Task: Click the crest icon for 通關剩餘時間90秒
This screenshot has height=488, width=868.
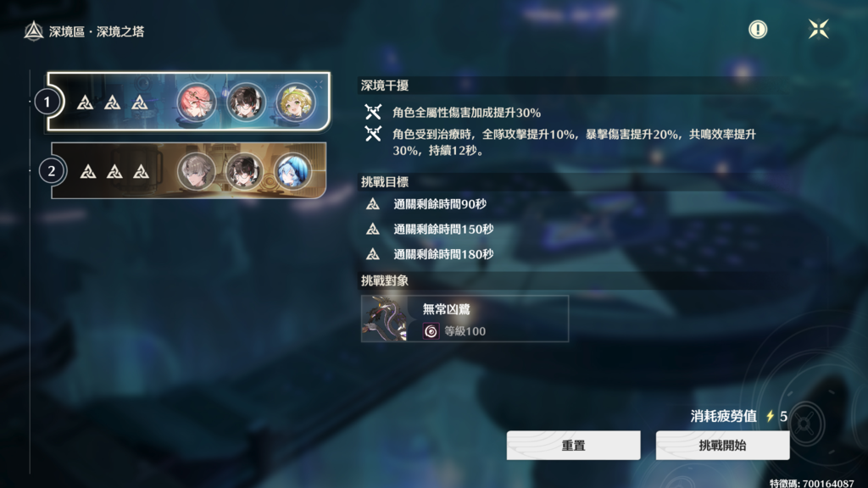Action: coord(373,204)
